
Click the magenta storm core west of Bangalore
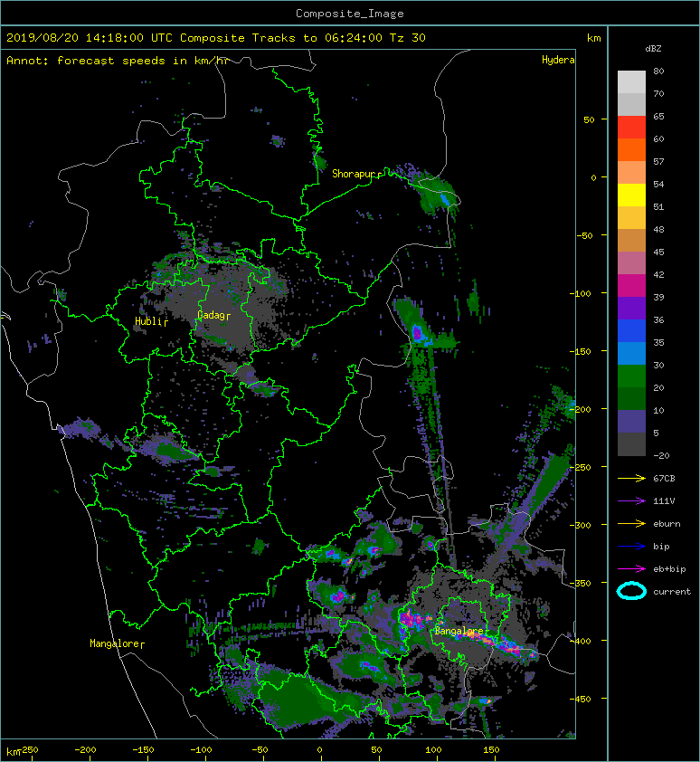pyautogui.click(x=410, y=620)
